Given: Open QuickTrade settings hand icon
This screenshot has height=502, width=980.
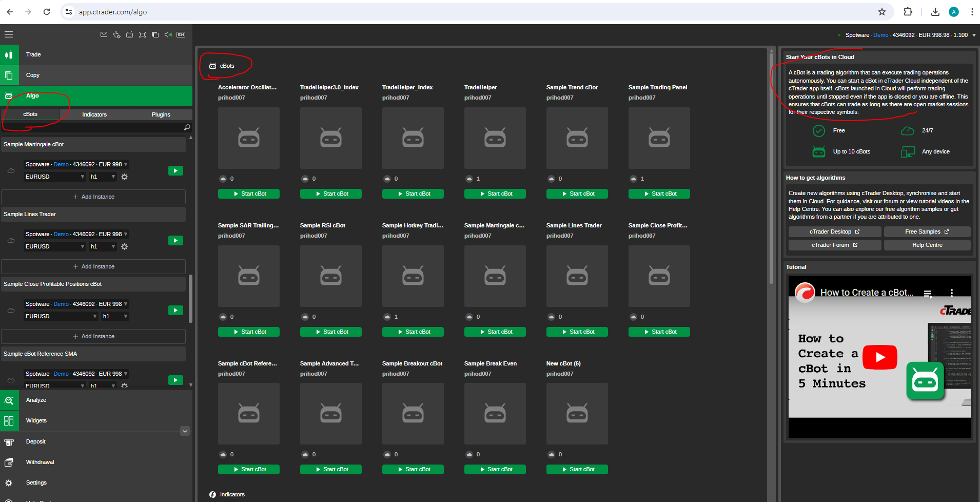Looking at the screenshot, I should 116,34.
